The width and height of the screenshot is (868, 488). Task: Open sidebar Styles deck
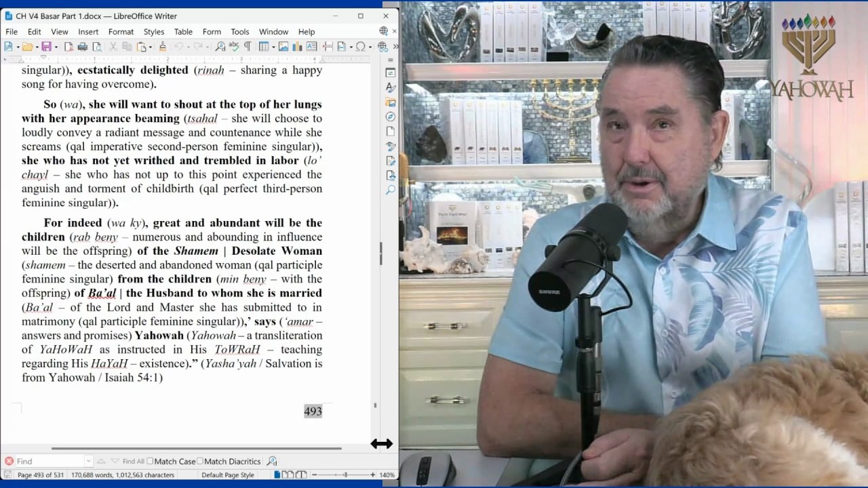pos(391,87)
